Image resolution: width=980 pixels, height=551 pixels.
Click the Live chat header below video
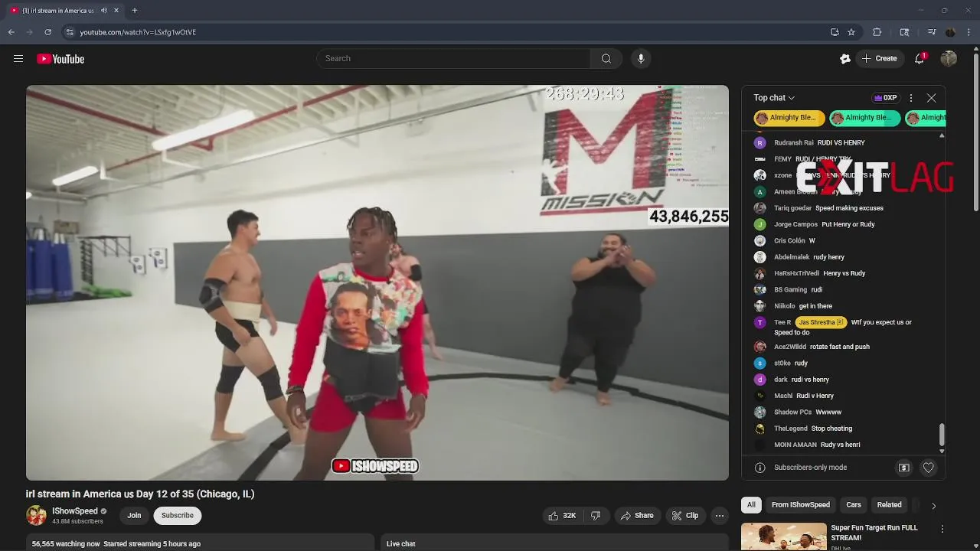pyautogui.click(x=401, y=544)
